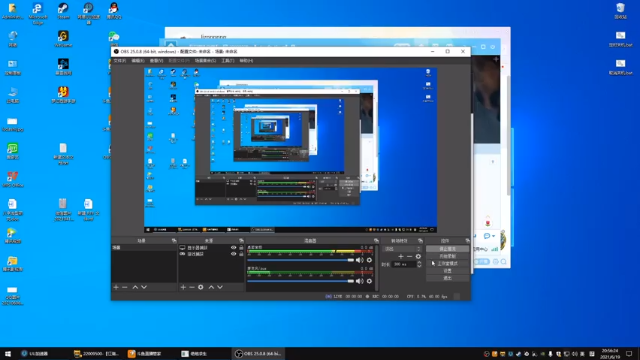Image resolution: width=640 pixels, height=360 pixels.
Task: Toggle visibility eye of the second source
Action: (x=233, y=254)
